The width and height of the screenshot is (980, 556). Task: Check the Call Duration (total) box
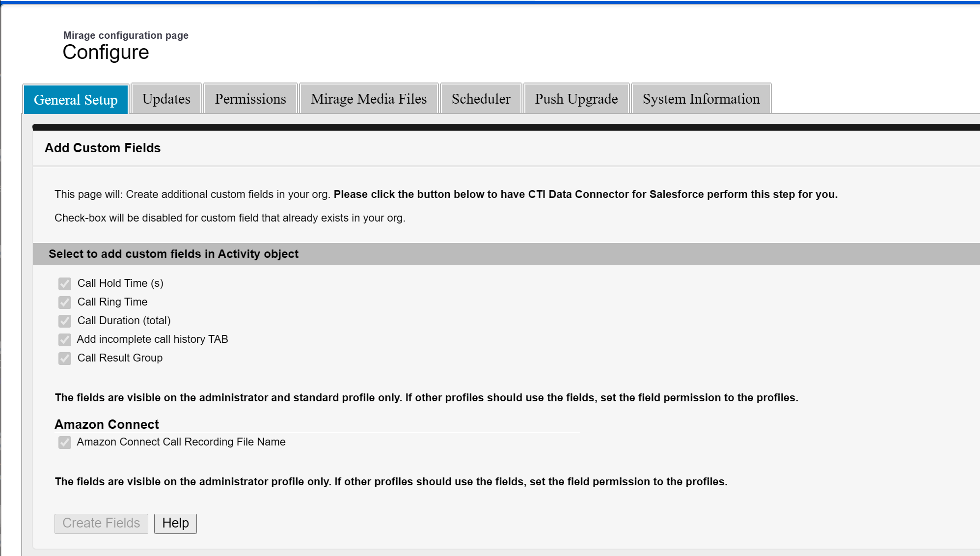65,321
